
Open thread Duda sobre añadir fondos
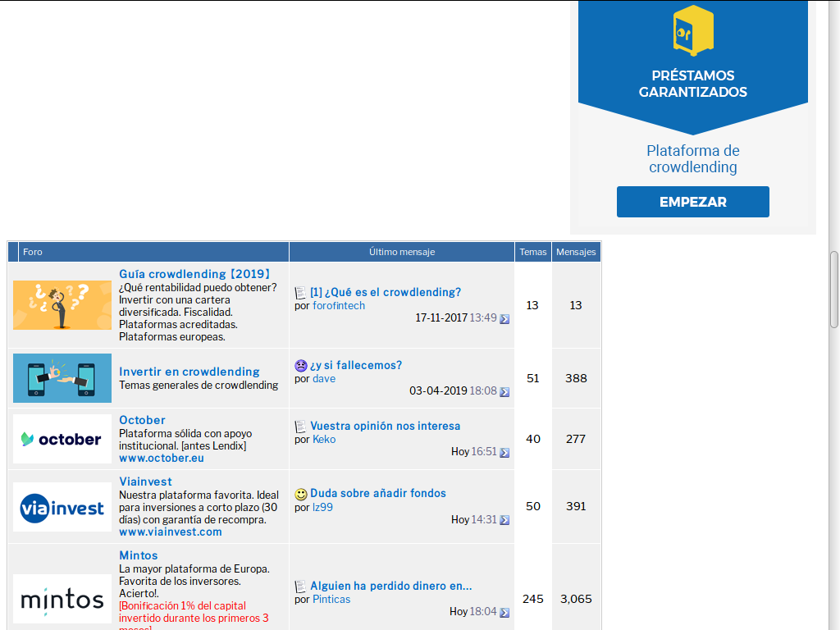click(x=378, y=493)
